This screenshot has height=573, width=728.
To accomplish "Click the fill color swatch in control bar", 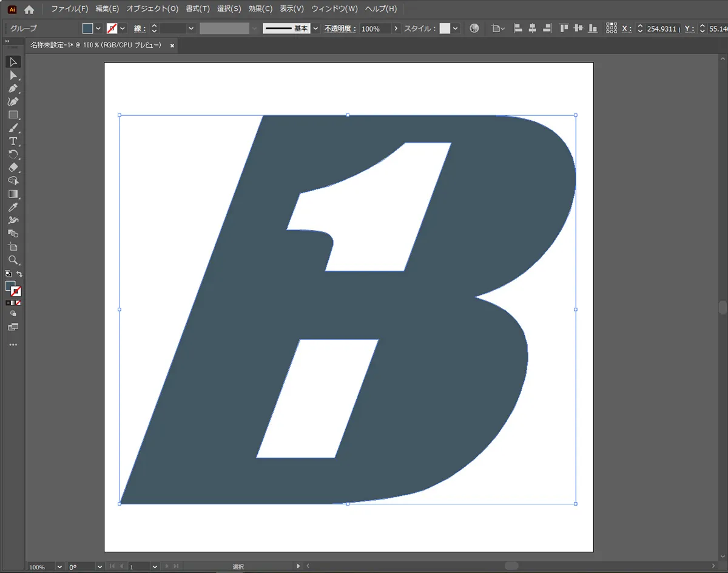I will point(88,29).
